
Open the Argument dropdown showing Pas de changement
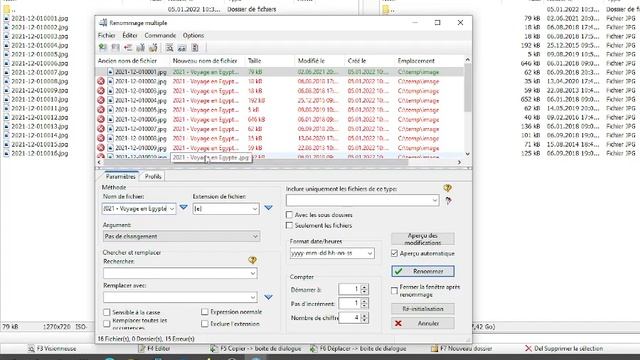pos(255,236)
